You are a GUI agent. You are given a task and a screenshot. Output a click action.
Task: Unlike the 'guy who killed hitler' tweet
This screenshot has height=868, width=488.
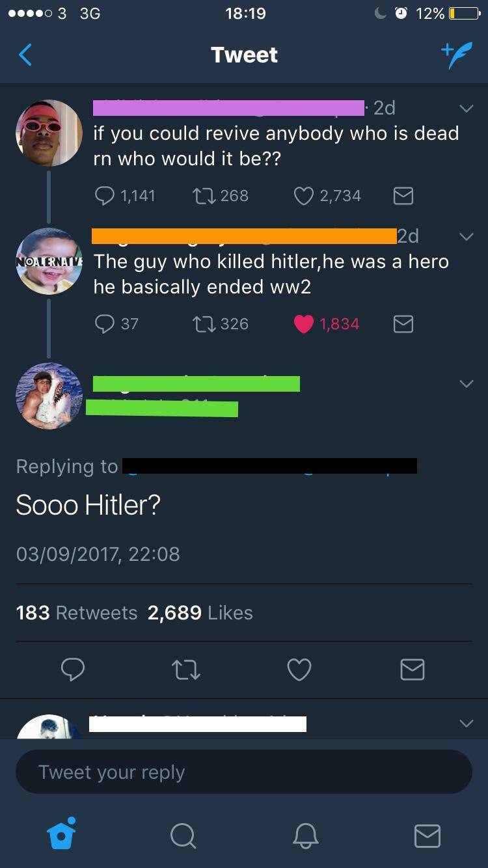pos(304,323)
